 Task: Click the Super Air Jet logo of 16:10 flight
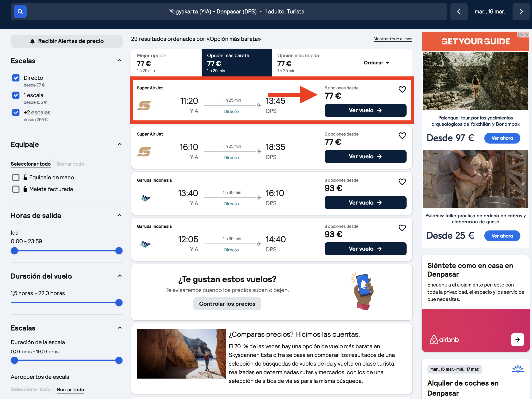pyautogui.click(x=144, y=152)
